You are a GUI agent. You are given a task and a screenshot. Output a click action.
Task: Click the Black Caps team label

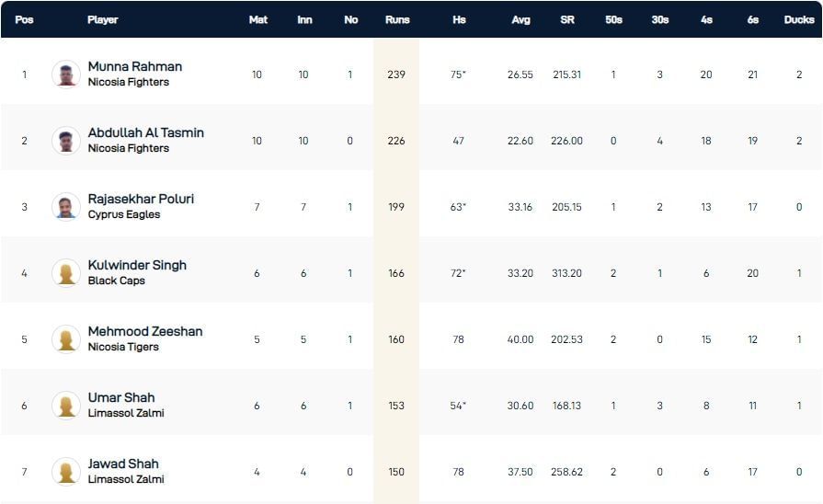point(117,281)
